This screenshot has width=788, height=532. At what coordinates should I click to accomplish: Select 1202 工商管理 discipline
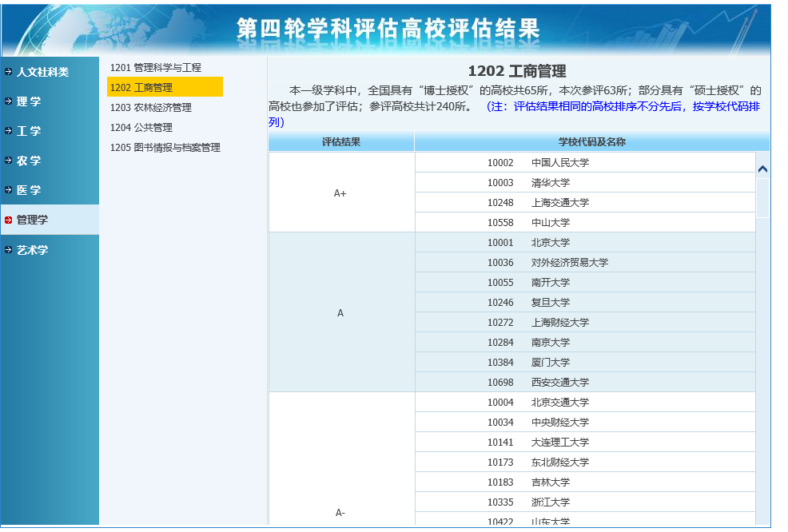point(165,87)
